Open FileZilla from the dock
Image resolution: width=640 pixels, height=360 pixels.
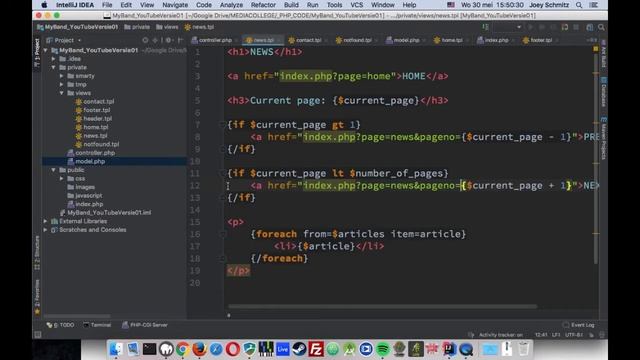[x=316, y=349]
